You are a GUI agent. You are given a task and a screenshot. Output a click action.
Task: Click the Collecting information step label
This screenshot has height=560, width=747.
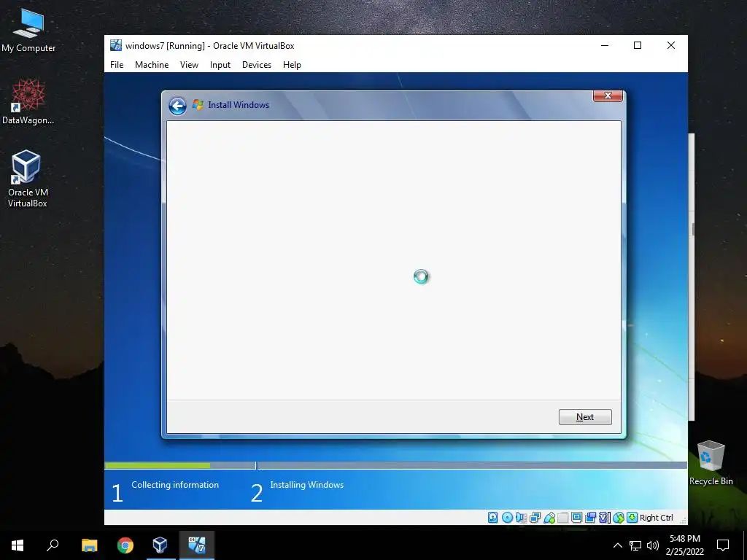[175, 485]
